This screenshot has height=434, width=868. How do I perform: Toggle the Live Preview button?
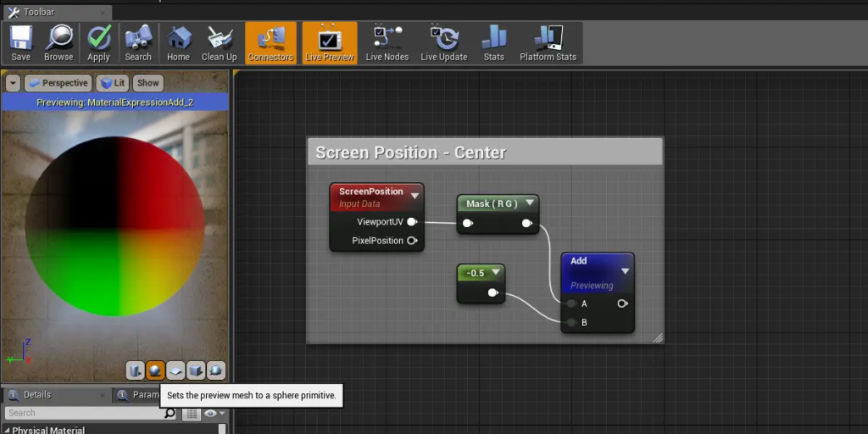(329, 42)
